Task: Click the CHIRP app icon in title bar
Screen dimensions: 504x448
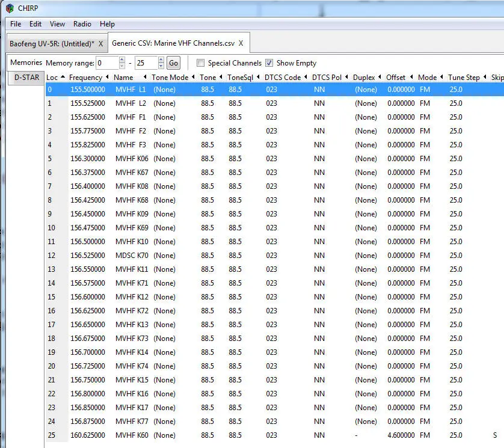Action: (10, 8)
